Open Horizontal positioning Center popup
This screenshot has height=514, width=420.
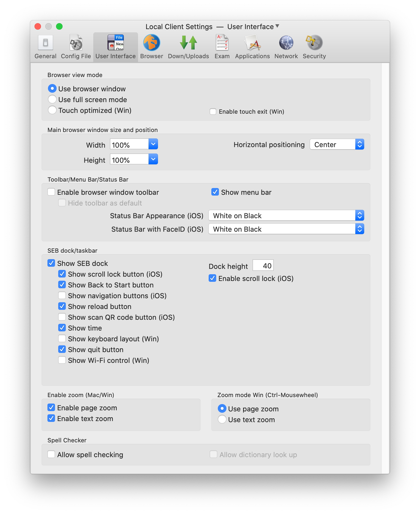coord(337,144)
